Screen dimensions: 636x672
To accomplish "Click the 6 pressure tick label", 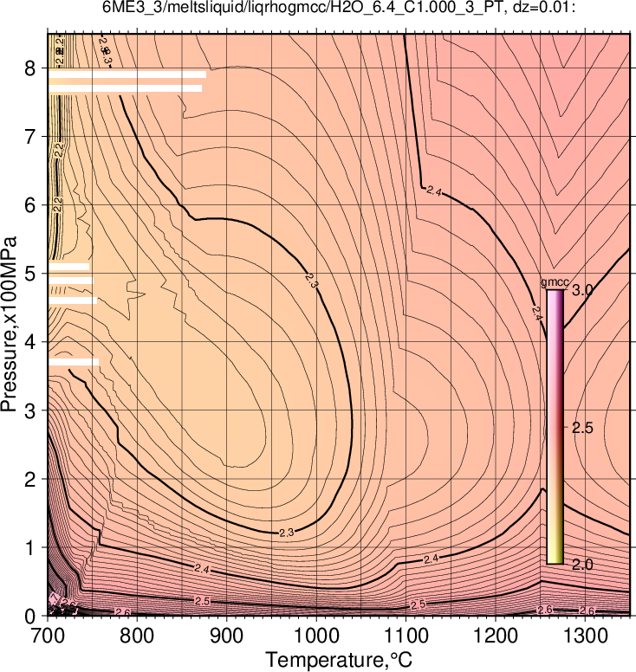I will [x=30, y=205].
